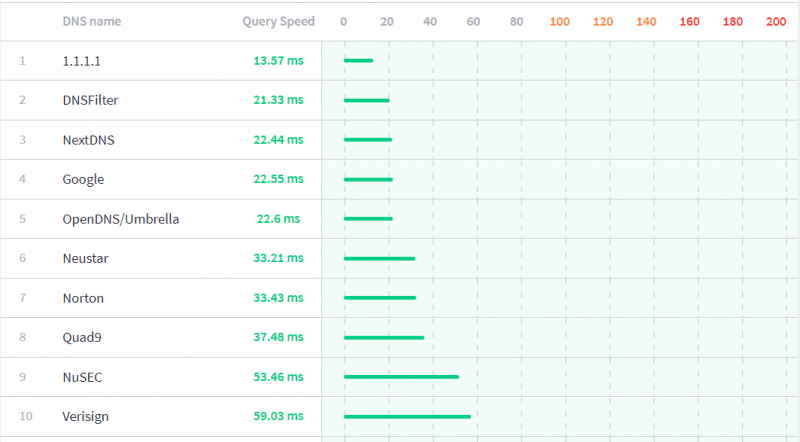Select the Verisign row name

pos(85,416)
